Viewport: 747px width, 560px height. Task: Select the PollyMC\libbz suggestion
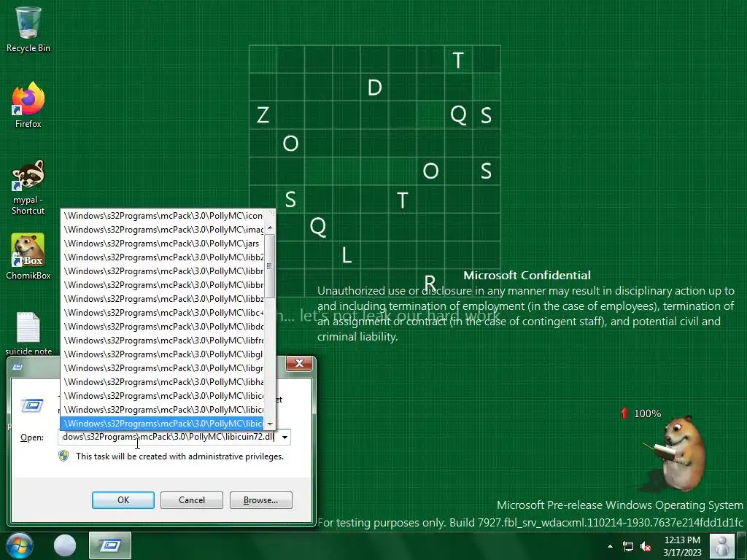[x=163, y=298]
